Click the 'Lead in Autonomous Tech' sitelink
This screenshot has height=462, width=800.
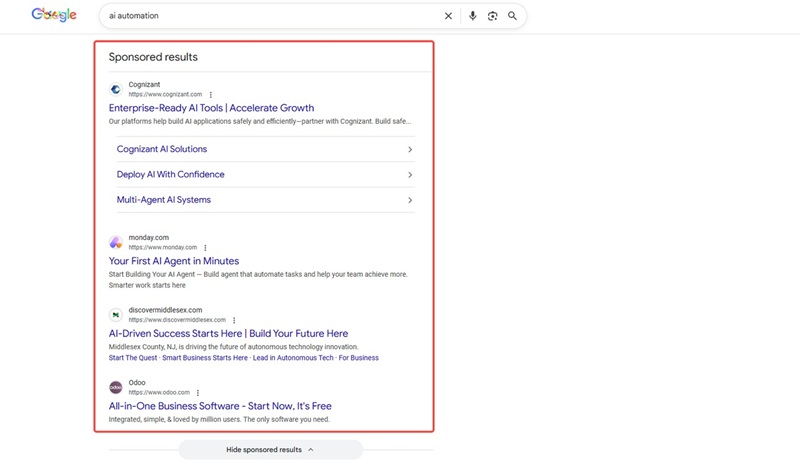tap(293, 358)
